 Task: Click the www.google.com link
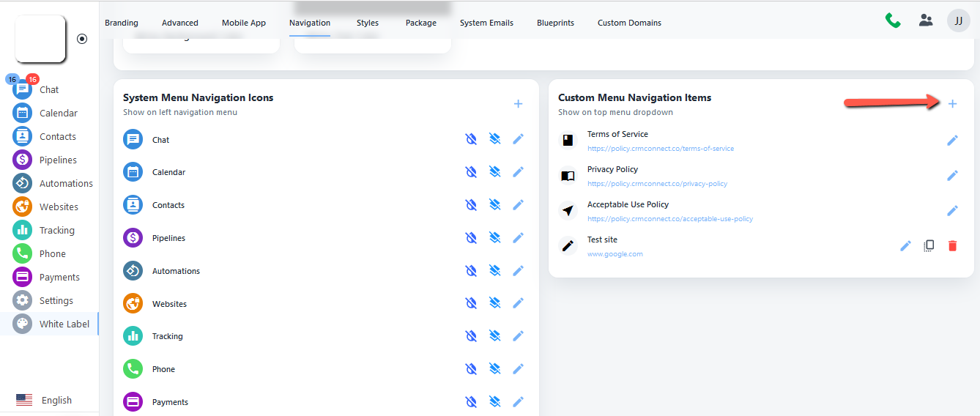click(615, 254)
